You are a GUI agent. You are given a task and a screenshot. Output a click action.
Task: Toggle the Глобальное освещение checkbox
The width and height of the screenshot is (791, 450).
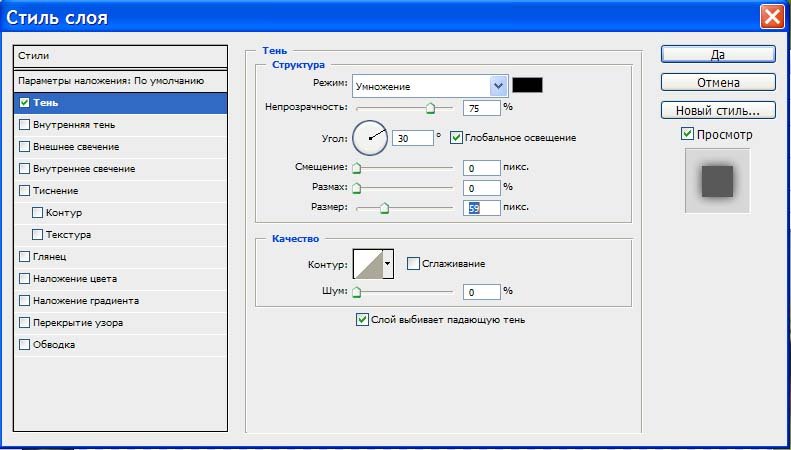457,137
